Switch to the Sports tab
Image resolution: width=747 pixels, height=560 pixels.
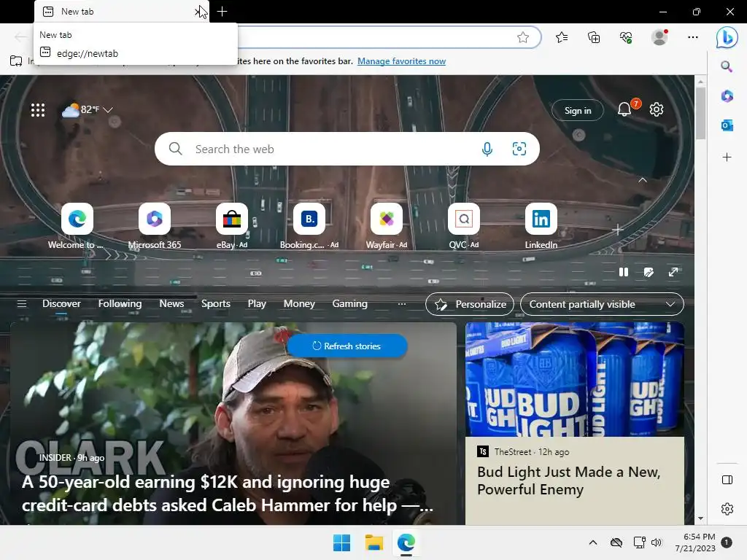[x=216, y=304]
